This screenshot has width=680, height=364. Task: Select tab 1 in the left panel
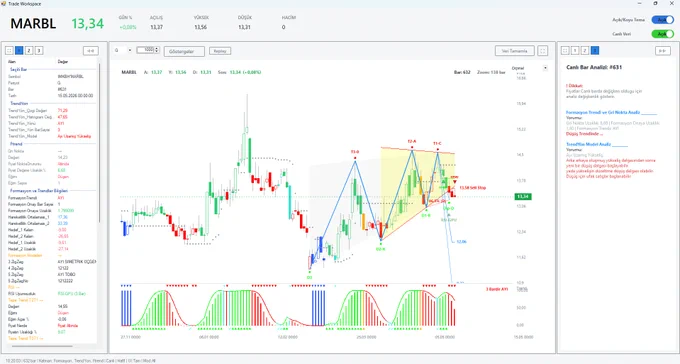coord(19,51)
